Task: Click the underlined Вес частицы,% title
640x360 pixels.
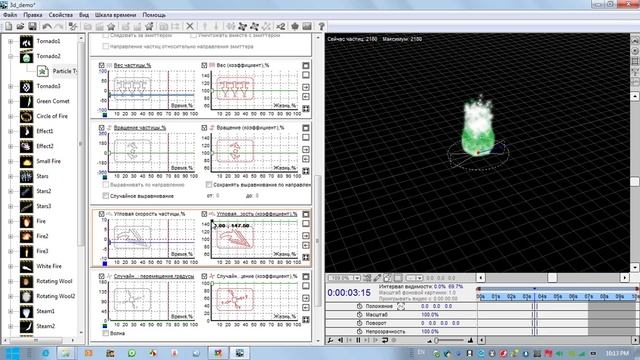Action: pos(132,65)
